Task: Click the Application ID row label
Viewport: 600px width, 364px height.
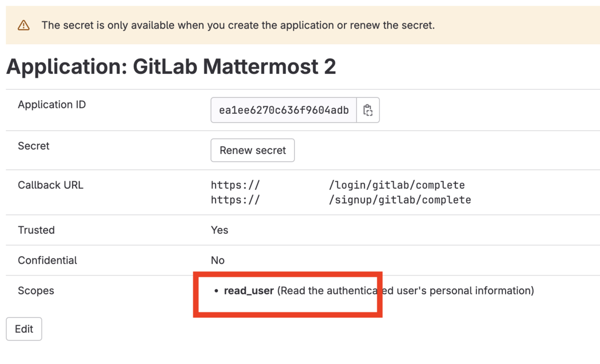Action: [x=52, y=105]
